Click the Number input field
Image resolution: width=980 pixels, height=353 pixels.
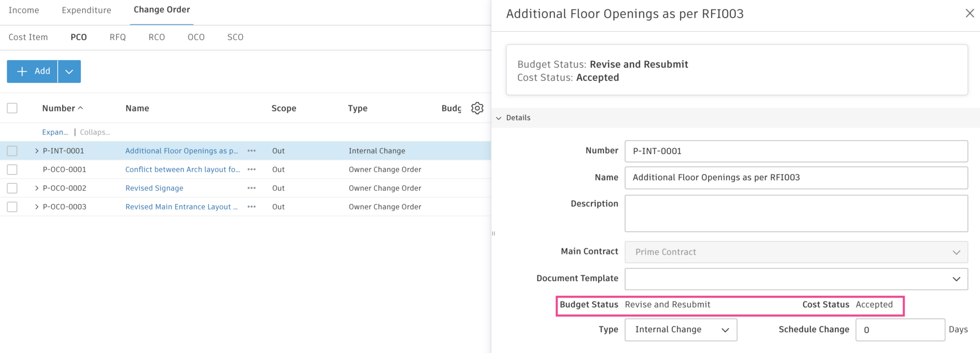796,151
